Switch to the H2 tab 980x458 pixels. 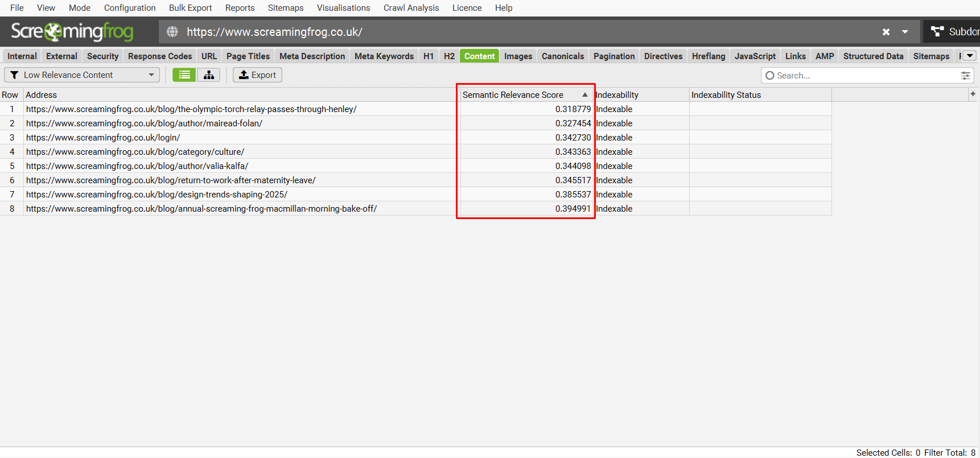(x=449, y=56)
